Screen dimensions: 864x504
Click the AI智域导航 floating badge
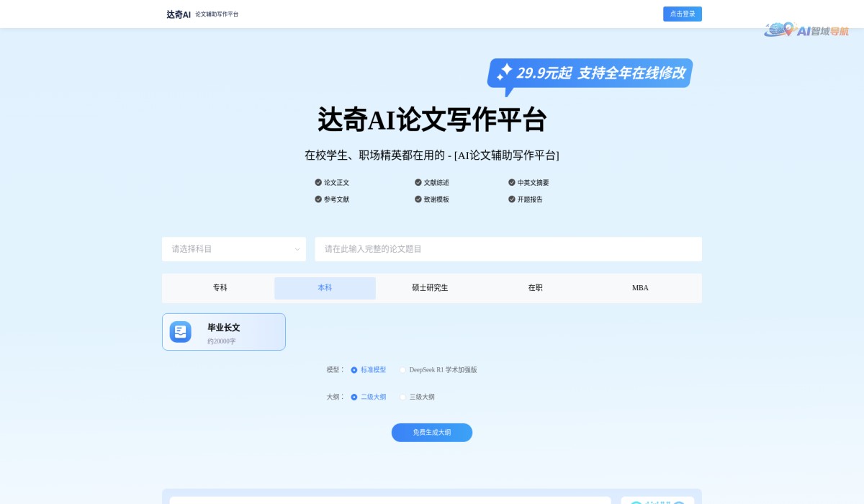[808, 32]
